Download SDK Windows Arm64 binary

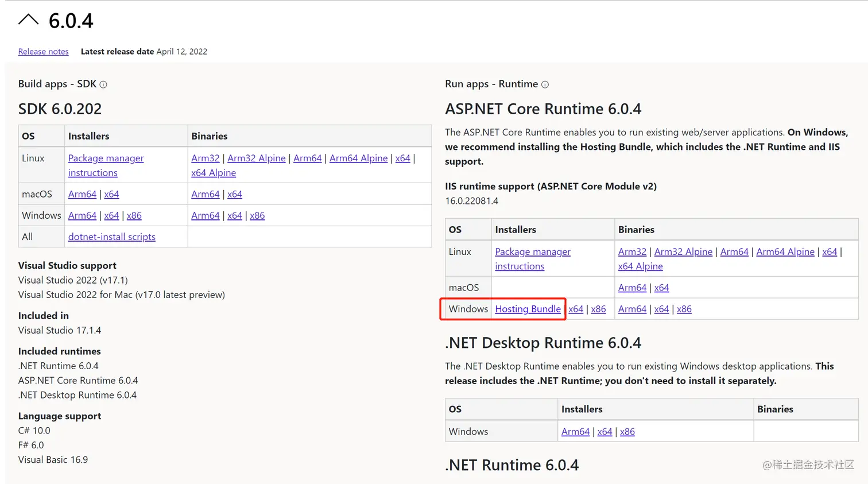coord(206,215)
